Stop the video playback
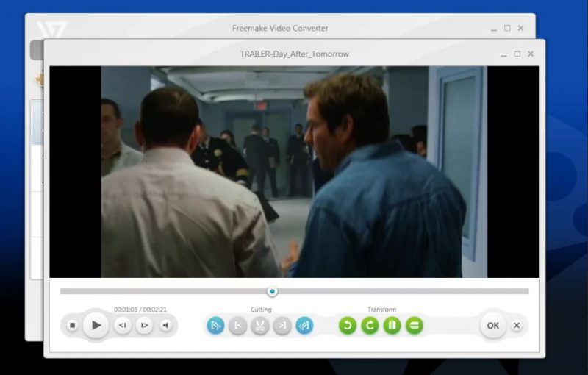Viewport: 588px width, 375px height. point(72,325)
